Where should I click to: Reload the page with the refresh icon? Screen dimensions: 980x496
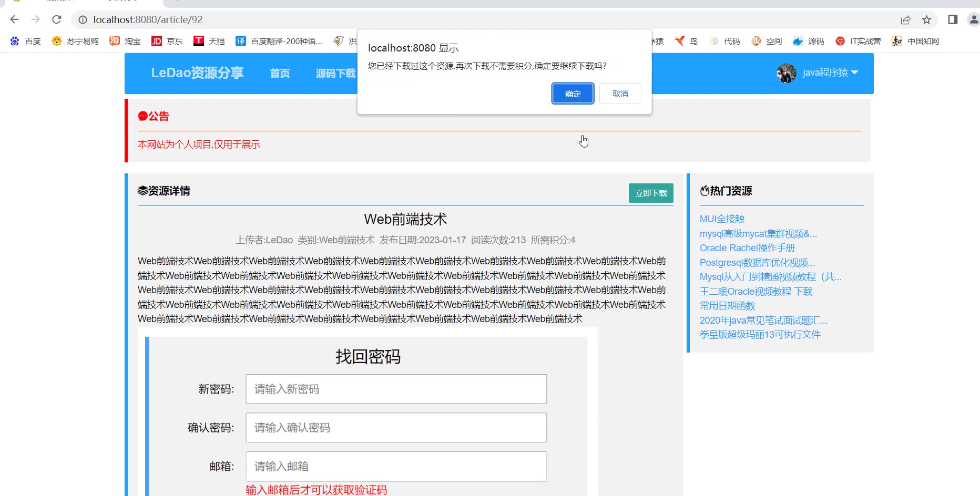(x=57, y=19)
